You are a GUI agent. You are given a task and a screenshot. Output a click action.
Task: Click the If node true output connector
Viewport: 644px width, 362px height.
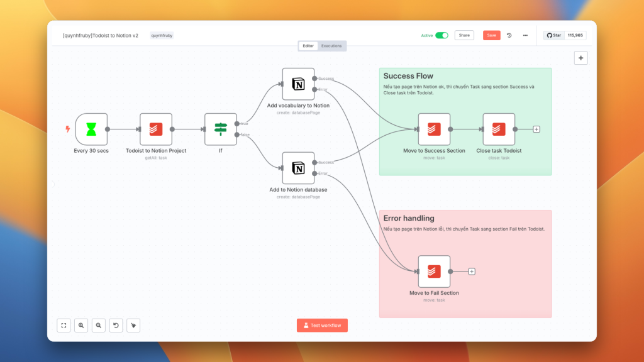(x=237, y=124)
